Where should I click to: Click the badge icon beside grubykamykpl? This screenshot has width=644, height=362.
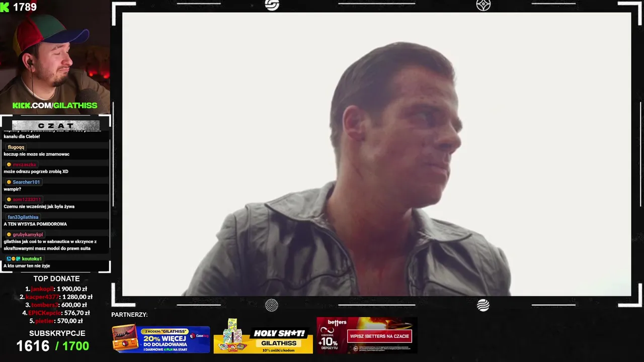[x=9, y=235]
